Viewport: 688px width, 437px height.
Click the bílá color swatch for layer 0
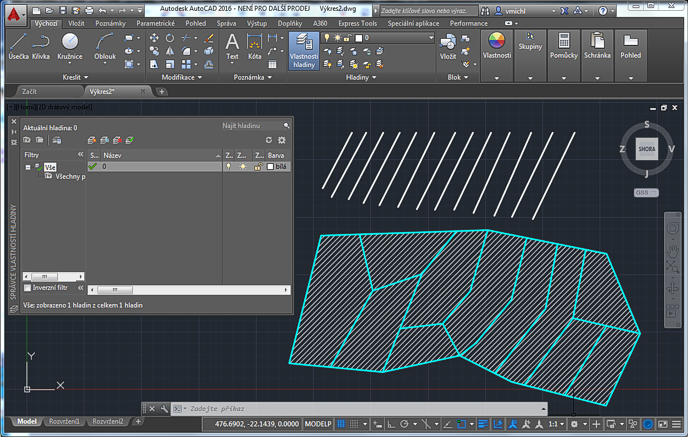[271, 167]
